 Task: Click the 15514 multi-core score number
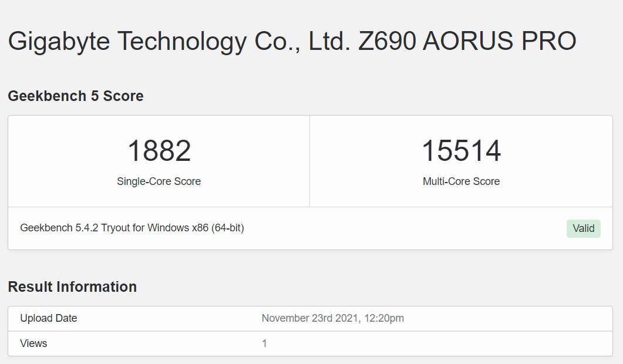(461, 151)
